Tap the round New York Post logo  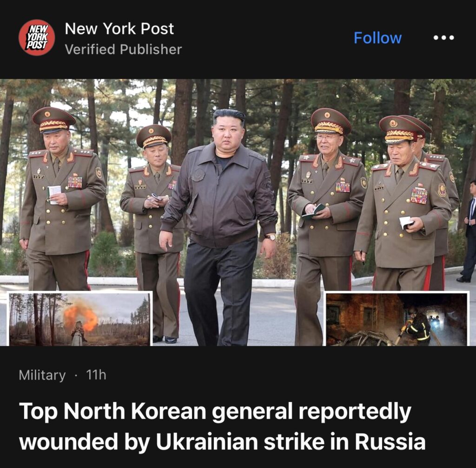(37, 37)
